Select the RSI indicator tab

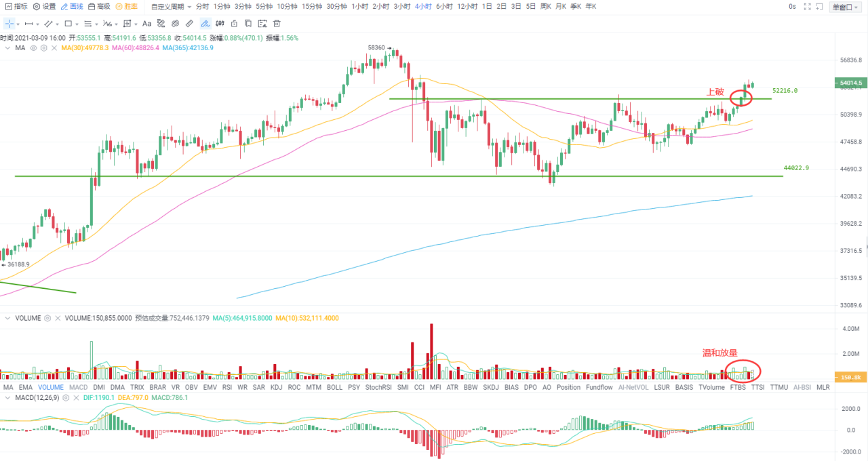coord(227,387)
